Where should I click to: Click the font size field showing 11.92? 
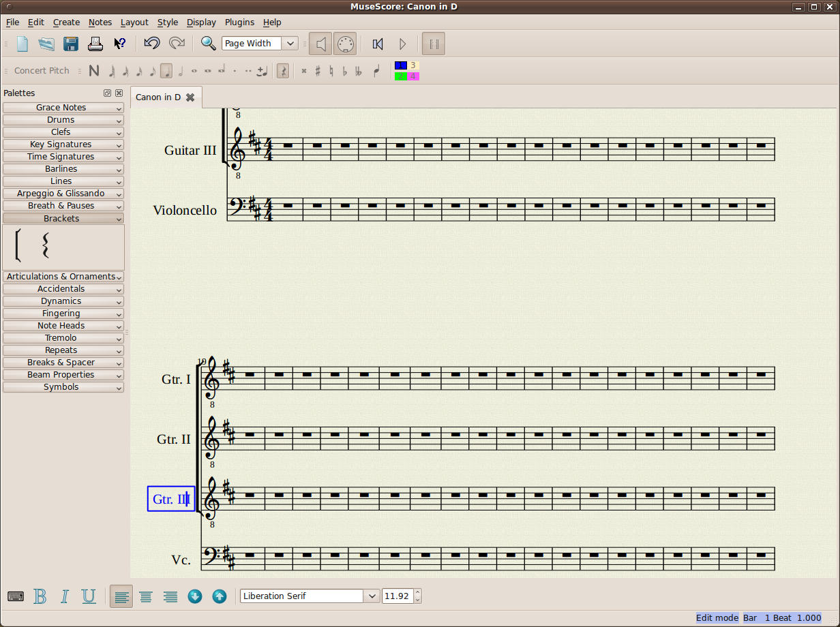click(x=397, y=595)
